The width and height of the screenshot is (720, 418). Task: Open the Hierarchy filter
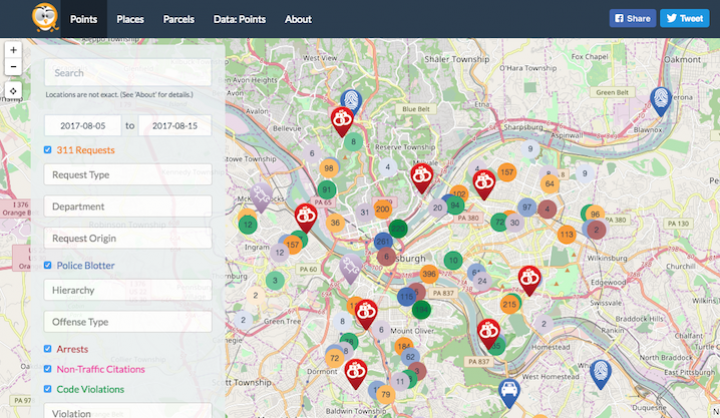pos(128,290)
